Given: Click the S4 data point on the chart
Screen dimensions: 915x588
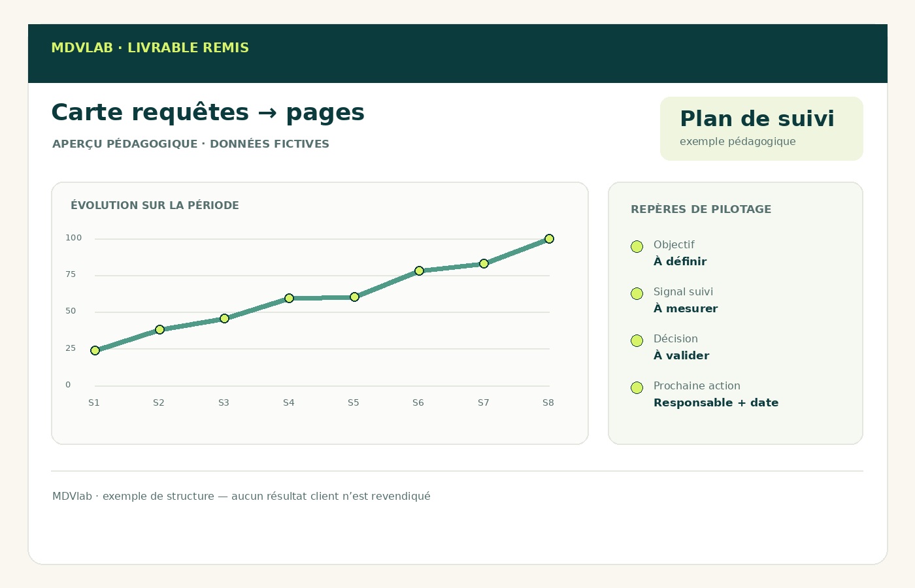Looking at the screenshot, I should 289,299.
